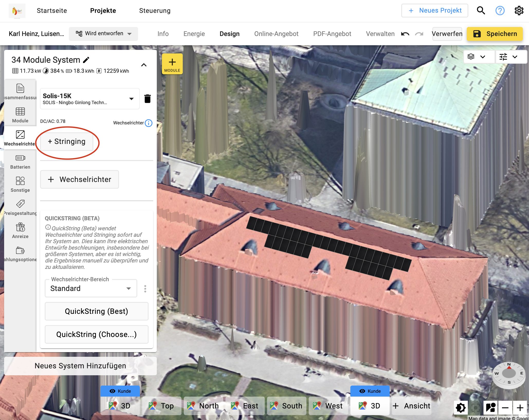This screenshot has width=529, height=420.
Task: Collapse the 34 Module System panel
Action: [144, 65]
